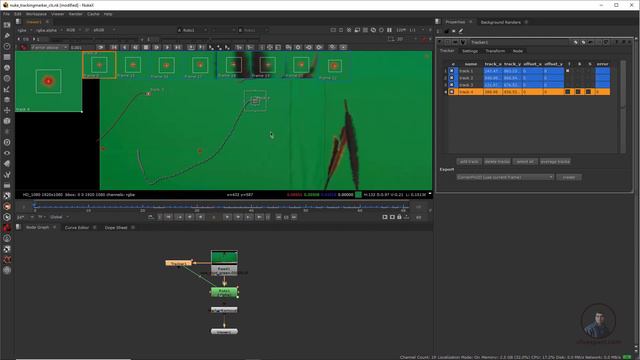The height and width of the screenshot is (360, 640).
Task: Toggle the R checkbox for track 4
Action: point(578,92)
